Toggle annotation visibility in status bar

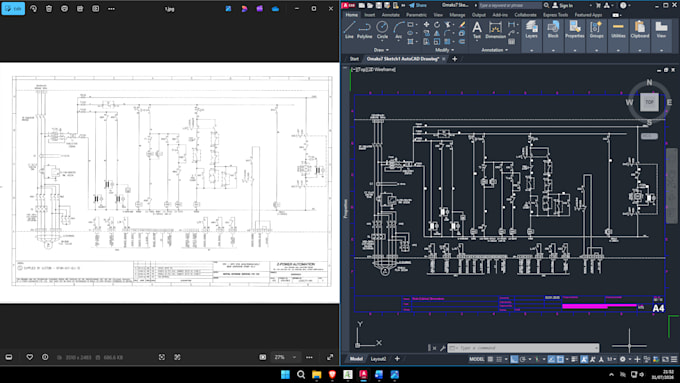[x=583, y=359]
